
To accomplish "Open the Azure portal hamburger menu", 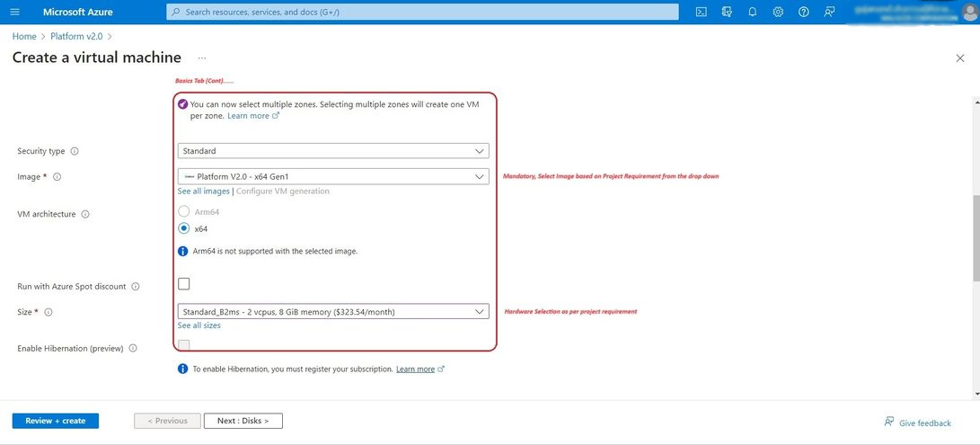I will tap(15, 12).
